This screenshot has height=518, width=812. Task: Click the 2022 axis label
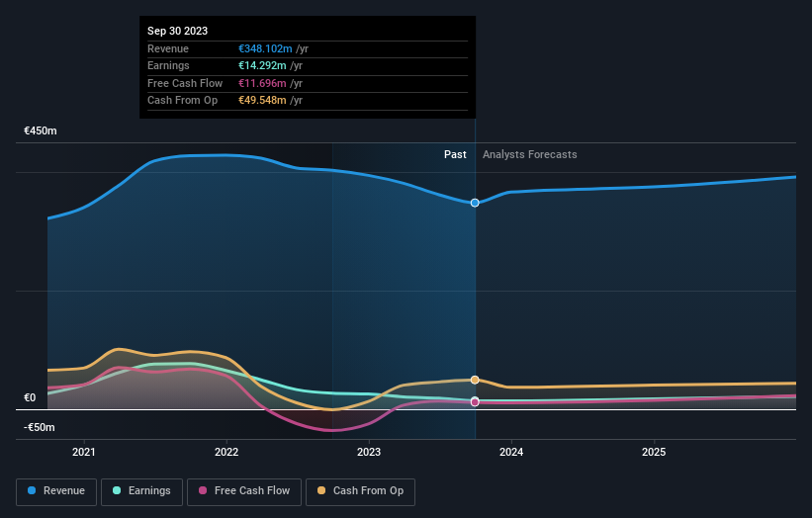[x=226, y=452]
